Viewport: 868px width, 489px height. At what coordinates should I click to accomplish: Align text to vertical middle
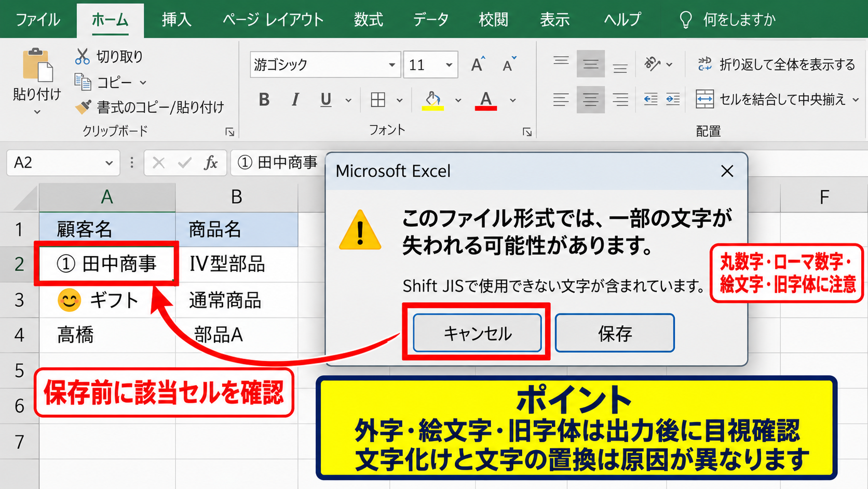(x=590, y=64)
